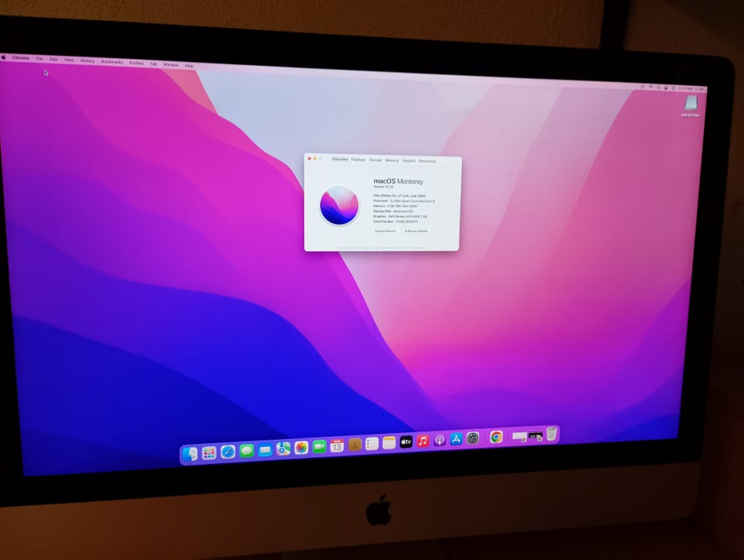Open the Apple menu
Image resolution: width=744 pixels, height=560 pixels.
(4, 57)
